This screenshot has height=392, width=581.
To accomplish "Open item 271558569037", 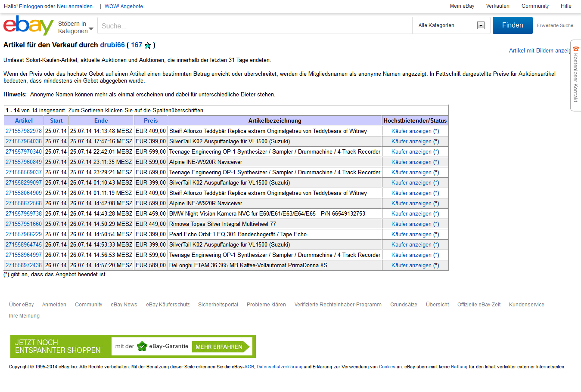I will coord(24,172).
